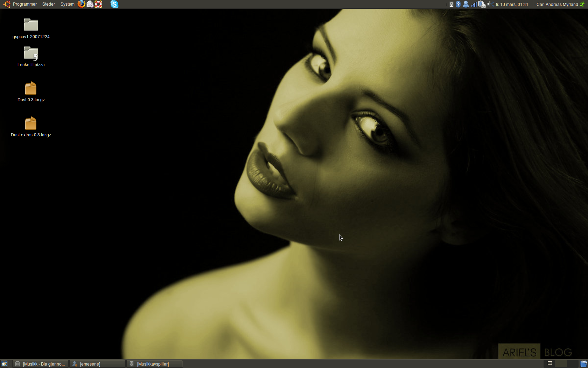
Task: Restore the Musikkavspiller window from taskbar
Action: [155, 364]
